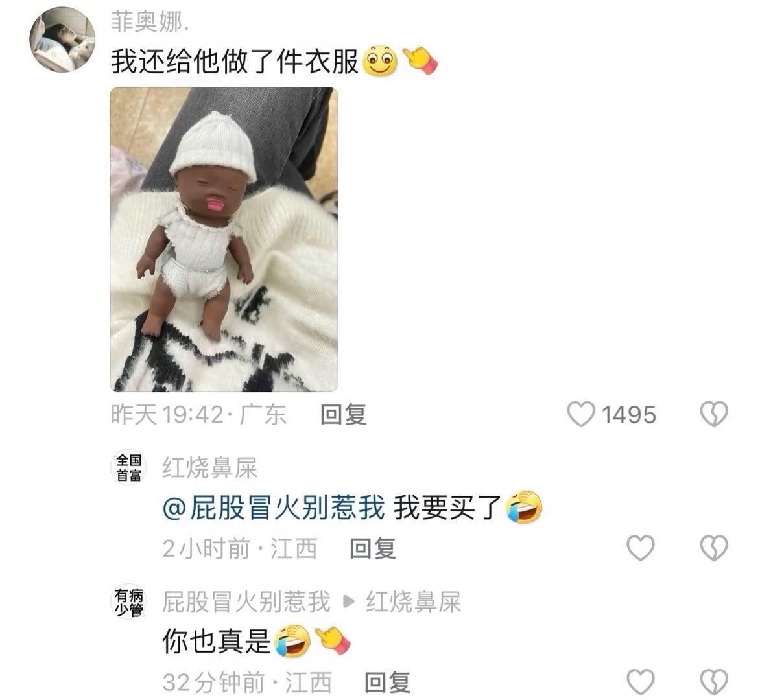Like 屁股冒火别惹我's reply comment

coord(641,682)
